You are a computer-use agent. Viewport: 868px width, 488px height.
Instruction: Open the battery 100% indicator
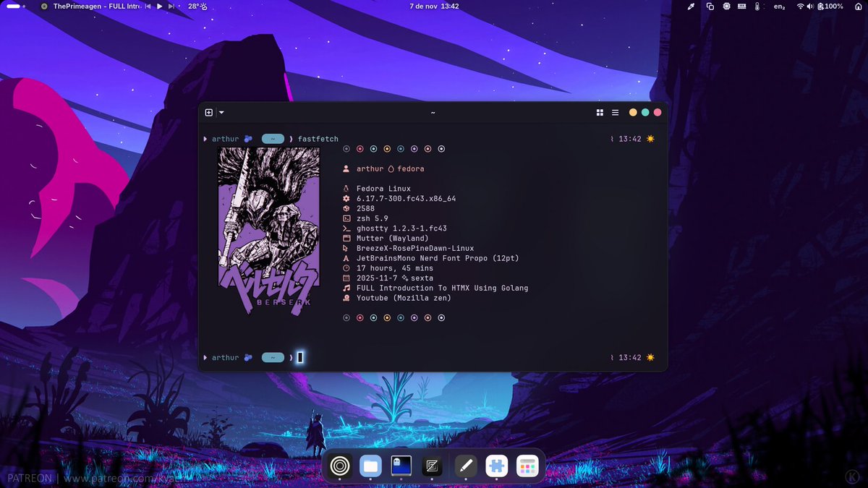pyautogui.click(x=830, y=6)
